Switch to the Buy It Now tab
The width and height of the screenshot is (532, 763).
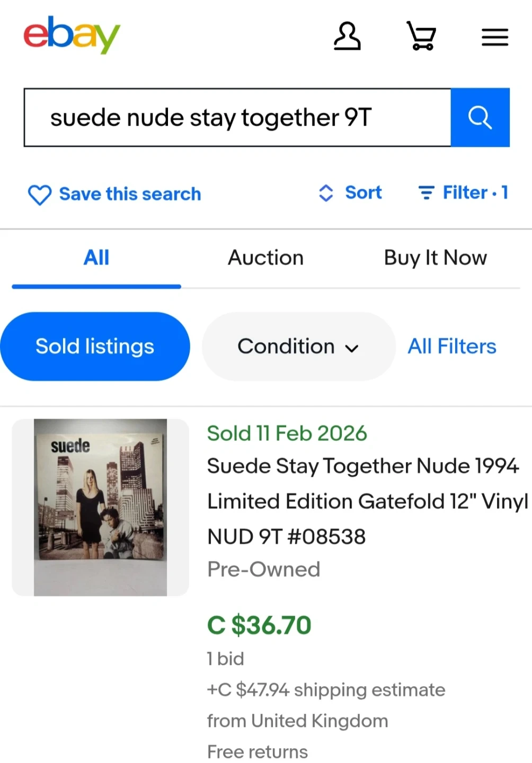click(435, 258)
